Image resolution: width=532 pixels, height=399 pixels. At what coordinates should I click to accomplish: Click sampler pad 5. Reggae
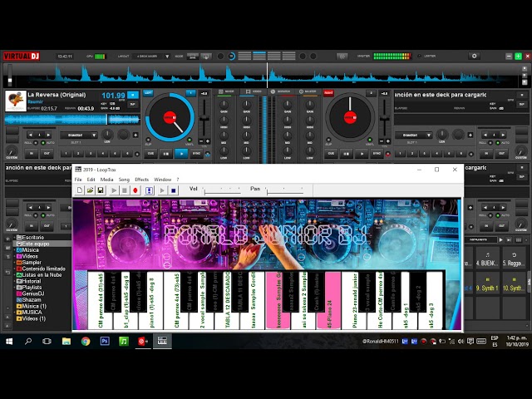[x=514, y=259]
